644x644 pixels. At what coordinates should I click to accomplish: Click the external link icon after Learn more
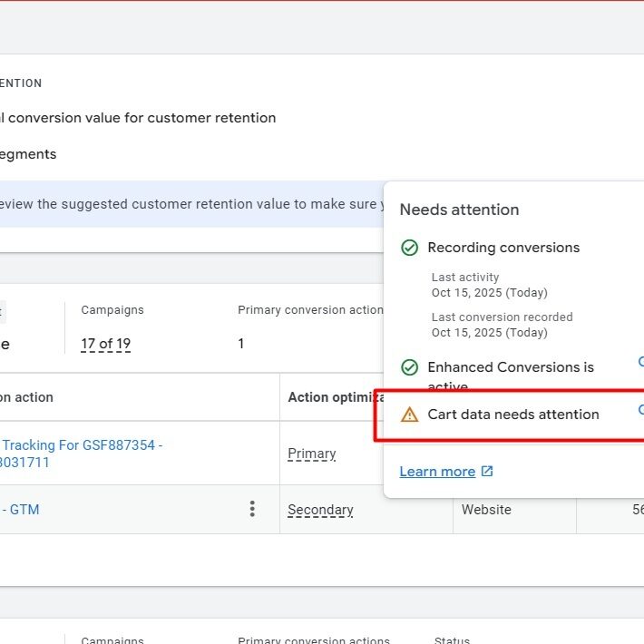487,472
